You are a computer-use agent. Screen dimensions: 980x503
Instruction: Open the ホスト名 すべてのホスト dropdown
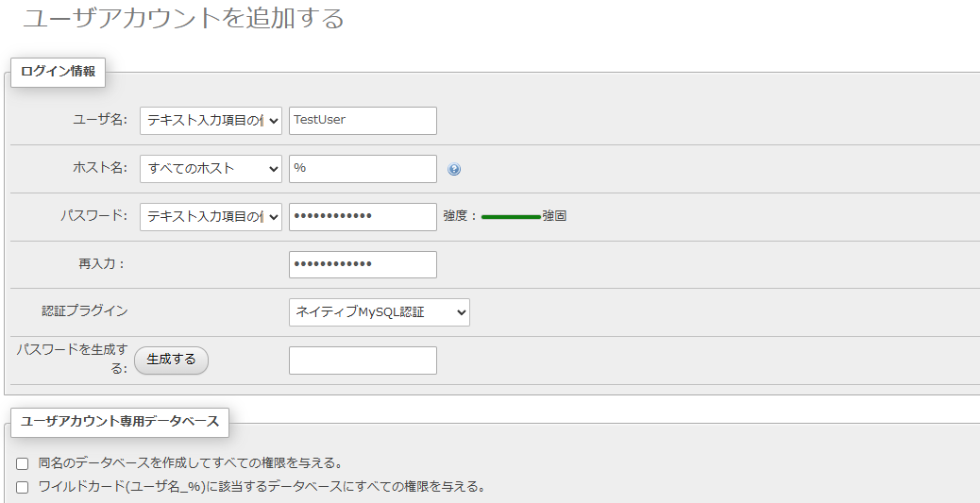(x=211, y=169)
